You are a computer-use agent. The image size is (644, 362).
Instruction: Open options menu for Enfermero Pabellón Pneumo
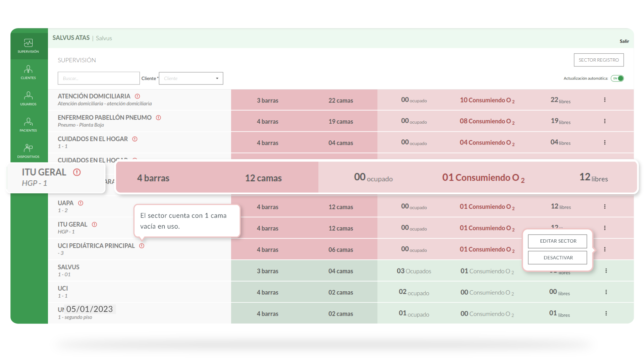coord(605,121)
